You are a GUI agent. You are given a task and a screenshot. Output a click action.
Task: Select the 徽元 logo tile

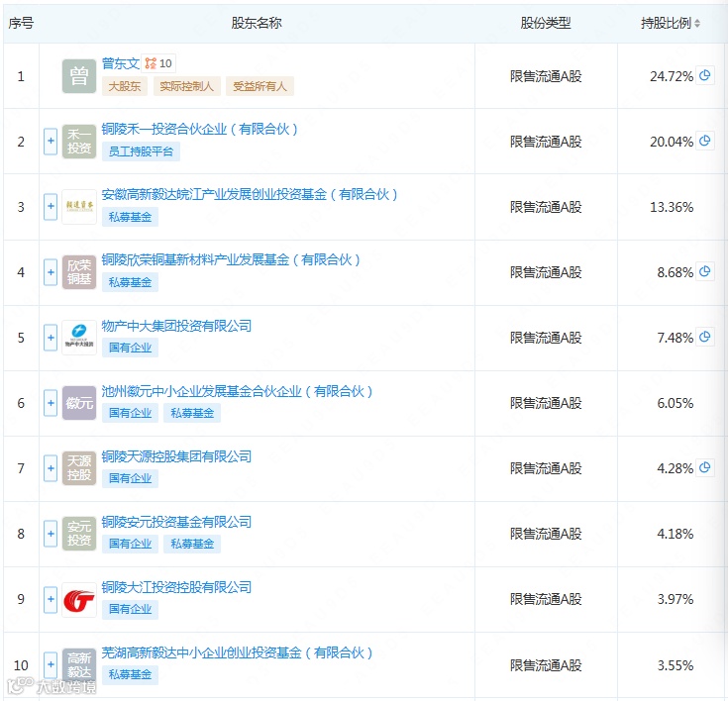coord(79,403)
